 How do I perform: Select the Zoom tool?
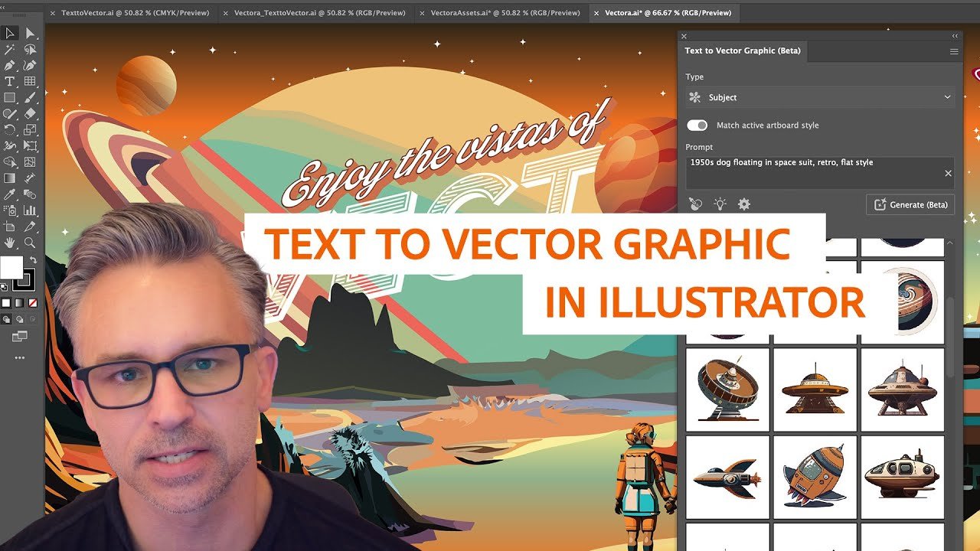[30, 243]
